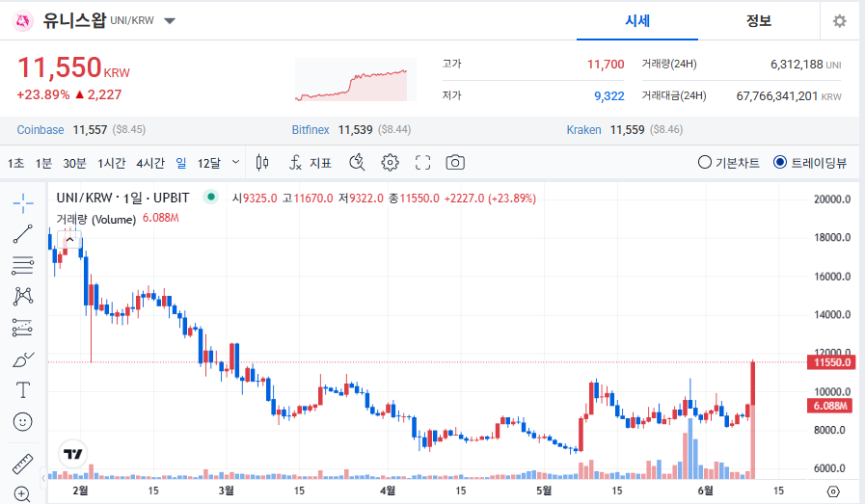Switch to the 정보 tab
The width and height of the screenshot is (865, 504).
pyautogui.click(x=759, y=21)
